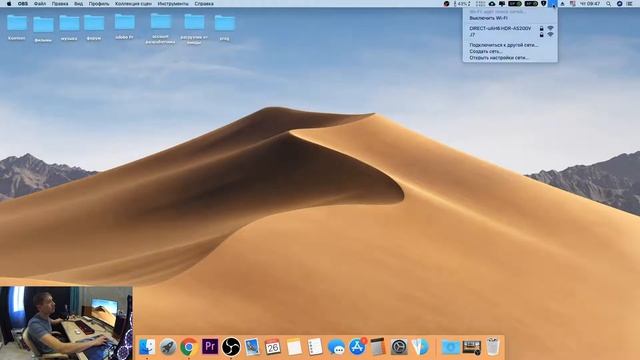Open Messages app in Dock
640x360 pixels.
[x=336, y=347]
